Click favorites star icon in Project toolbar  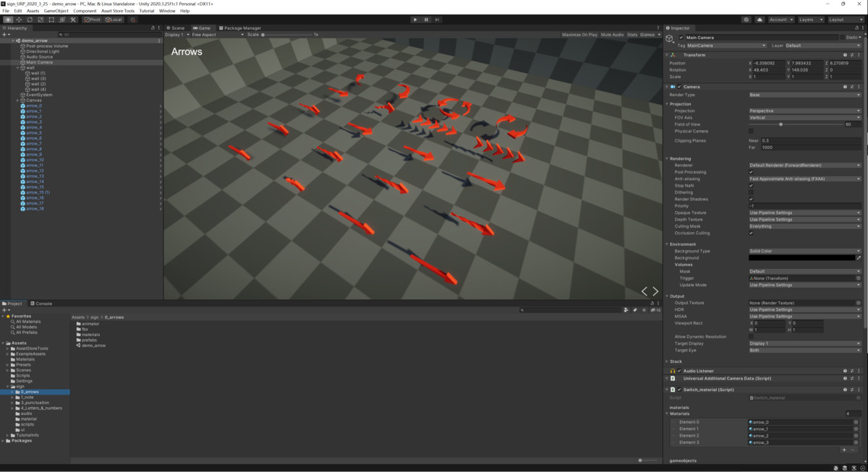coord(644,310)
